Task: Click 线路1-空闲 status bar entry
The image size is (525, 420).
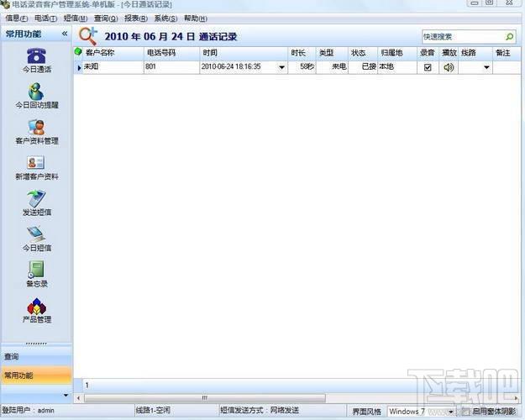Action: pyautogui.click(x=153, y=410)
